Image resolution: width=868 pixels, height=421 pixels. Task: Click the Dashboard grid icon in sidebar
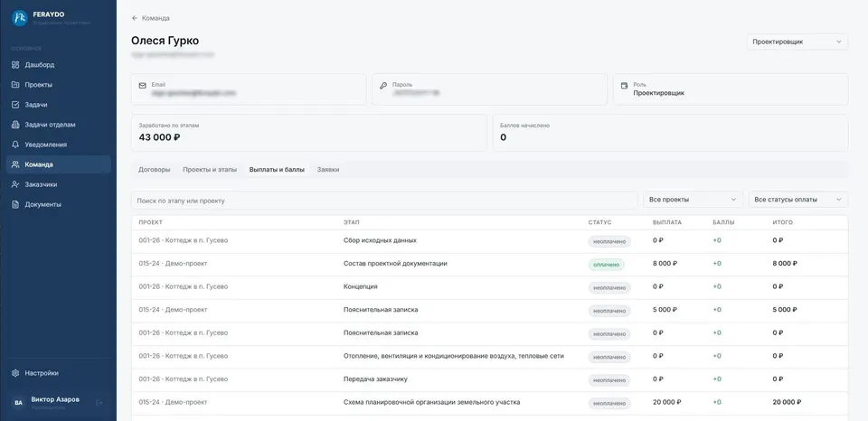pyautogui.click(x=15, y=65)
